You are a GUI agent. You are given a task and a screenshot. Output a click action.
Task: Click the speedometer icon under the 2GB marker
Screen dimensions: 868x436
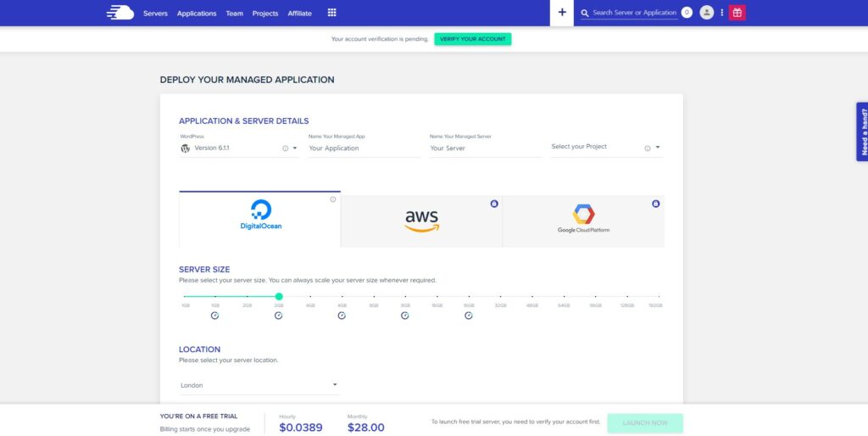pos(278,316)
